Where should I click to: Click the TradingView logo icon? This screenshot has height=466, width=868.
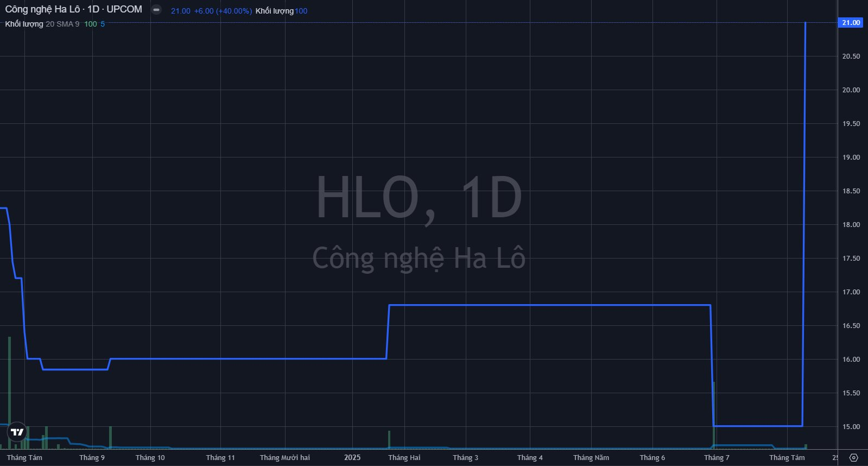pos(17,432)
